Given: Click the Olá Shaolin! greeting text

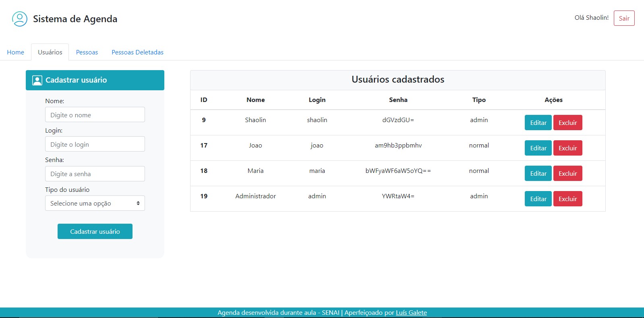Looking at the screenshot, I should [591, 18].
